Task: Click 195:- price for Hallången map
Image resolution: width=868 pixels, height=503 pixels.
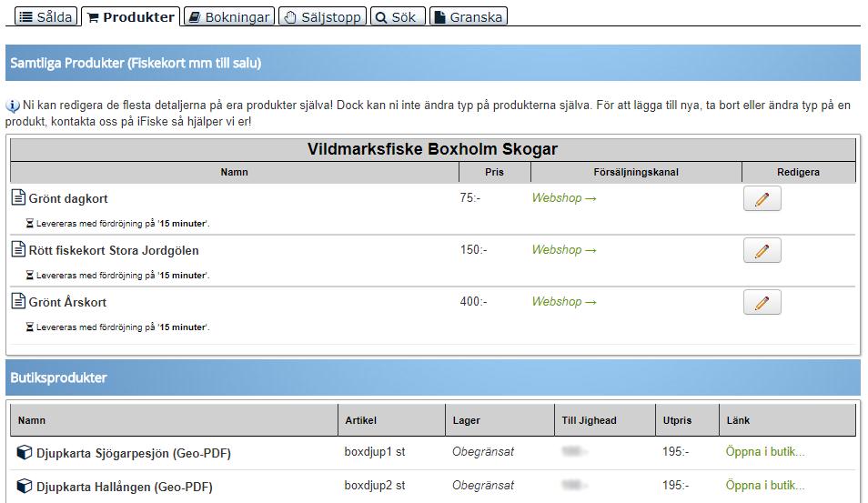Action: click(675, 486)
